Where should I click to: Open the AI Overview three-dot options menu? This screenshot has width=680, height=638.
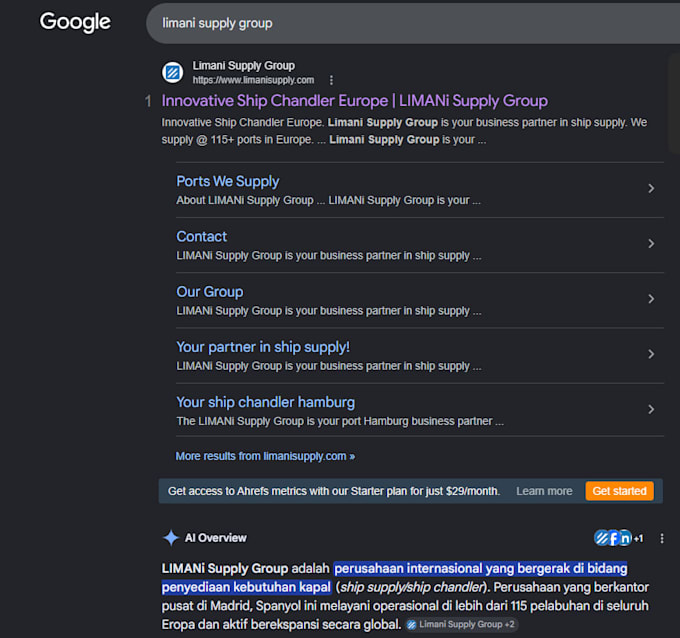click(662, 538)
